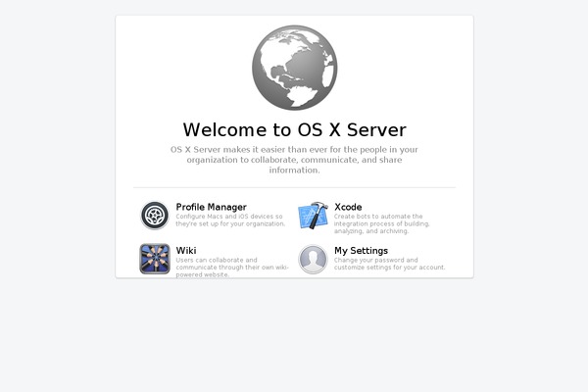The height and width of the screenshot is (392, 588).
Task: Click the text 'Change your password and'
Action: (x=375, y=260)
